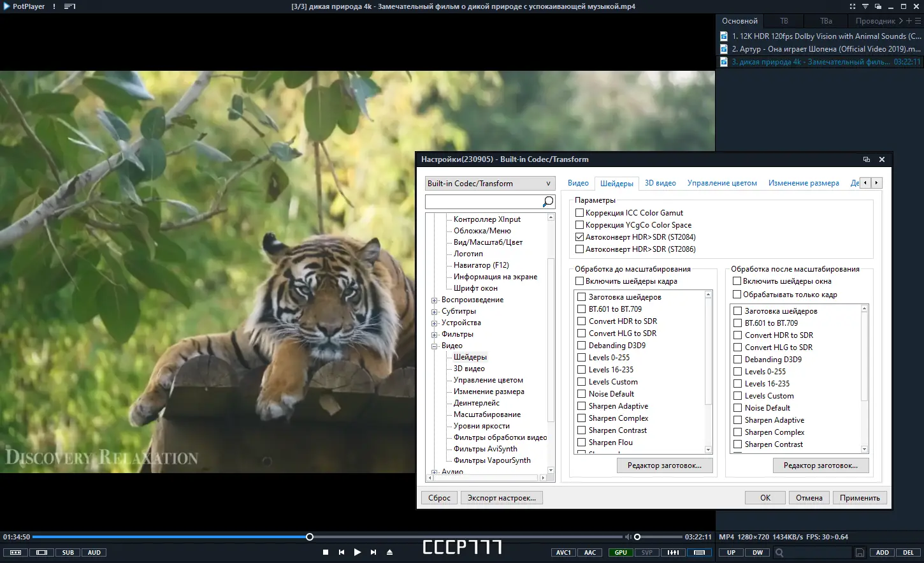Screen dimensions: 924x563
Task: Toggle the GPU indicator button
Action: 621,553
